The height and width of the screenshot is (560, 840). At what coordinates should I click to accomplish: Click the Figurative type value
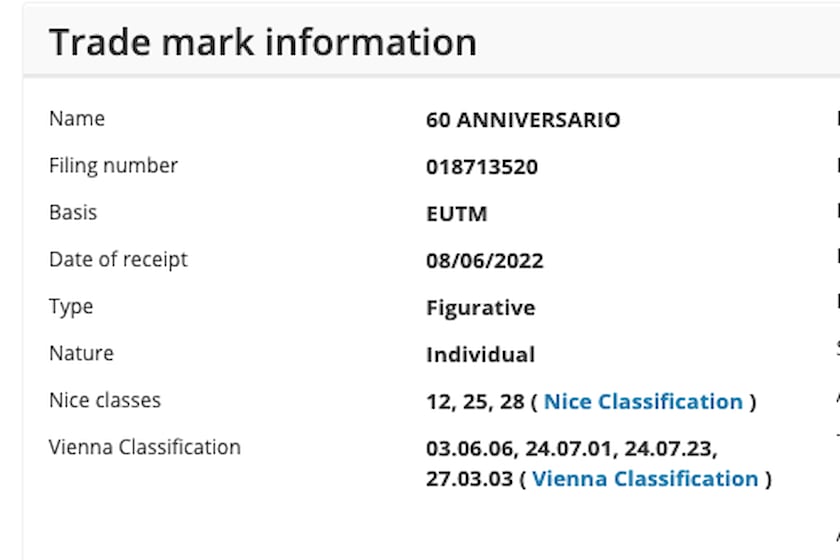tap(480, 308)
